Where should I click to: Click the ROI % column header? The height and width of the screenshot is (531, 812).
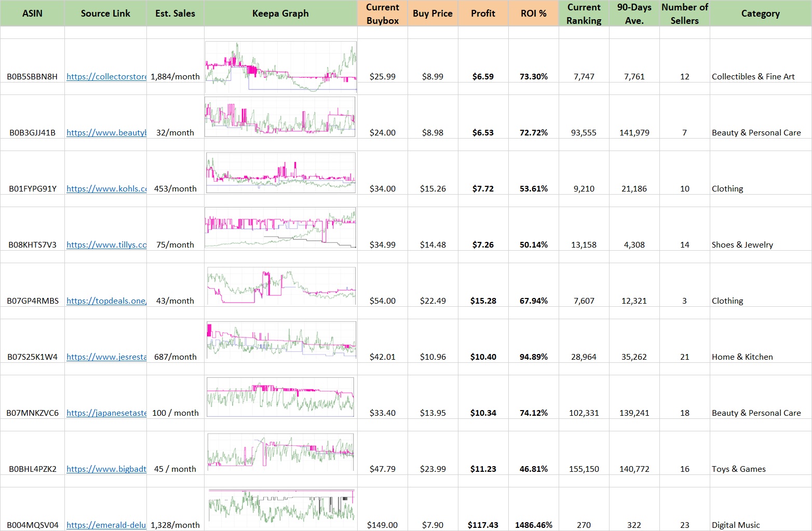click(533, 13)
